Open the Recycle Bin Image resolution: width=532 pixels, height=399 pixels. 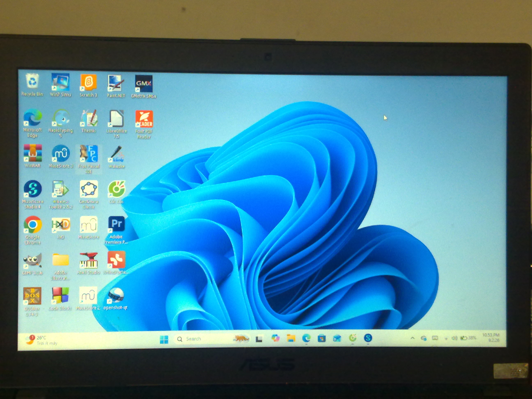[32, 82]
